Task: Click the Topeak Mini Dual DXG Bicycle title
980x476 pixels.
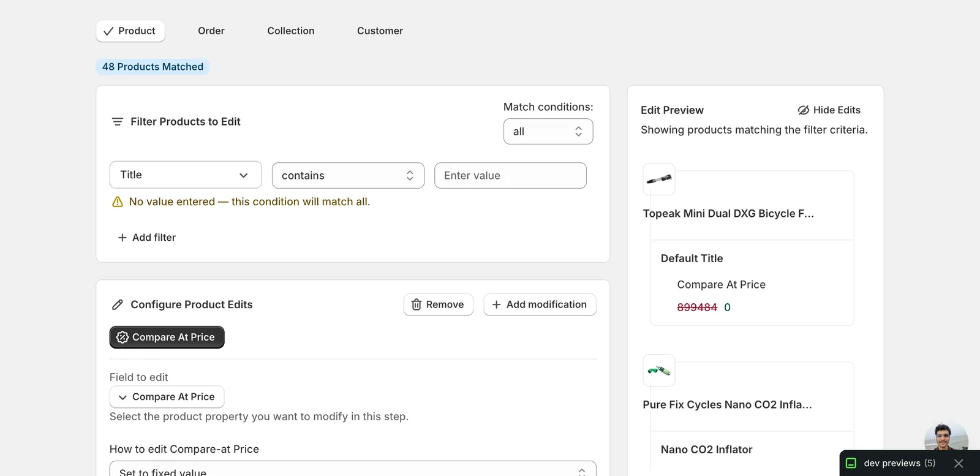Action: click(x=728, y=214)
